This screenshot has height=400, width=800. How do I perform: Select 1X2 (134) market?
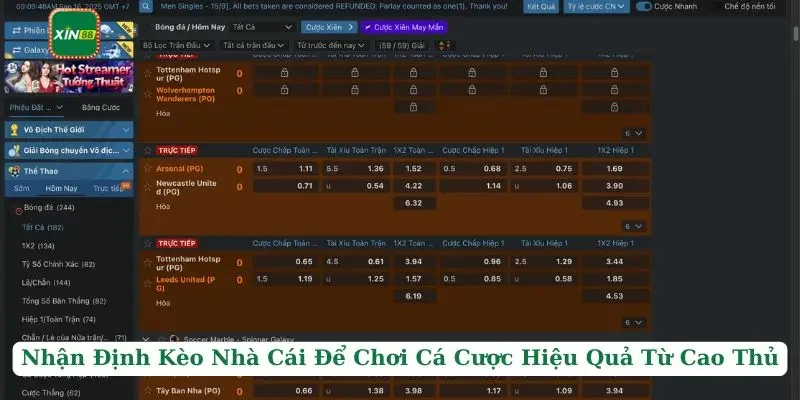point(38,245)
